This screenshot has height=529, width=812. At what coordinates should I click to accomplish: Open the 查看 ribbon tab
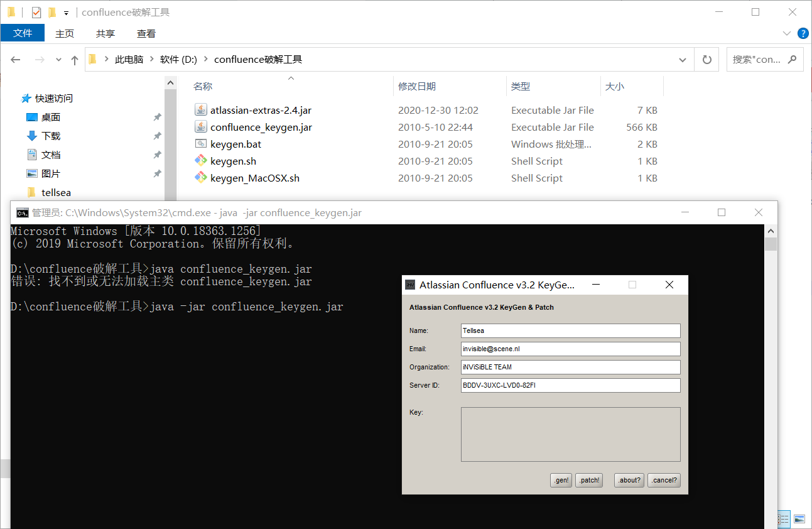pos(146,33)
